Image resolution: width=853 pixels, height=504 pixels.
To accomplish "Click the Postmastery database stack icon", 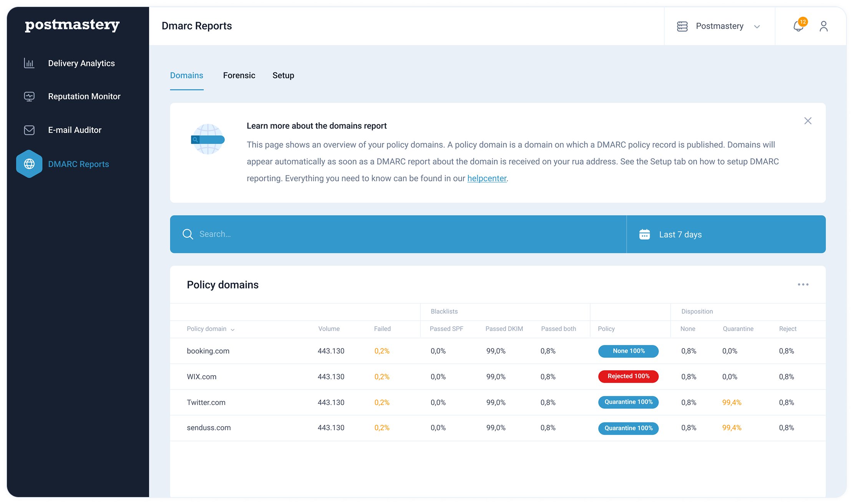I will (x=682, y=26).
